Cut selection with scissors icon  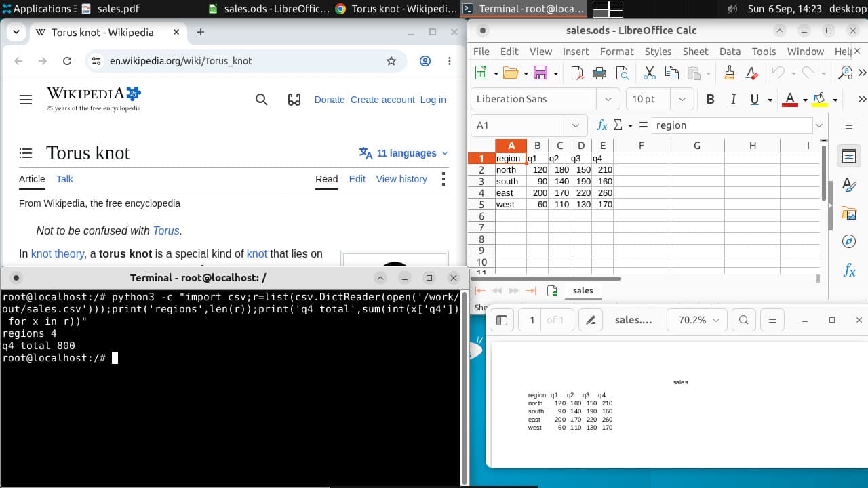point(649,73)
